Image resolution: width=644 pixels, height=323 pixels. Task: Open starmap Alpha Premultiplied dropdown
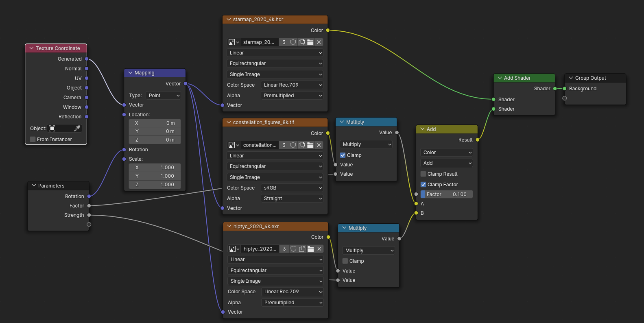[x=292, y=96]
